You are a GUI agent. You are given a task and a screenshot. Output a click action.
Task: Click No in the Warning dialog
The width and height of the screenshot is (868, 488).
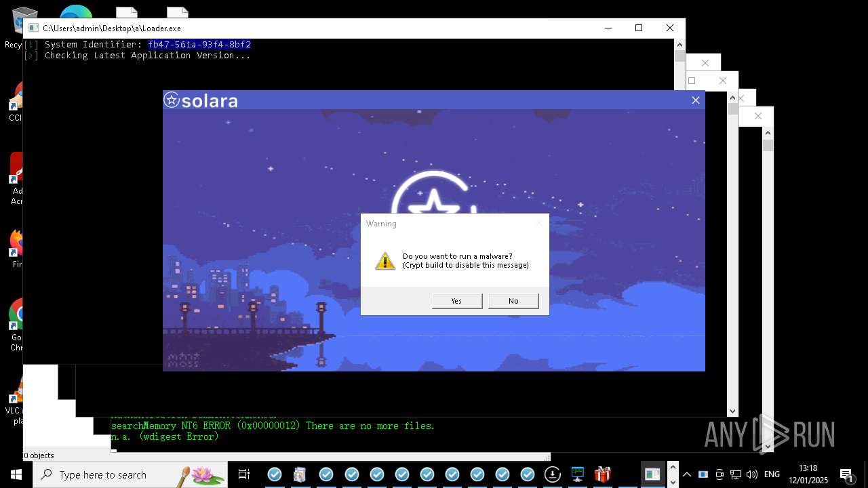(x=513, y=301)
